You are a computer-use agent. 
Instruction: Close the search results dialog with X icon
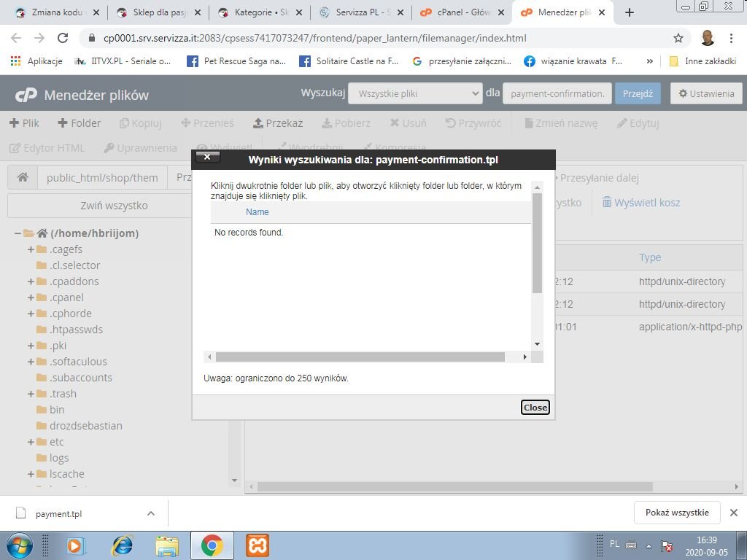point(206,157)
